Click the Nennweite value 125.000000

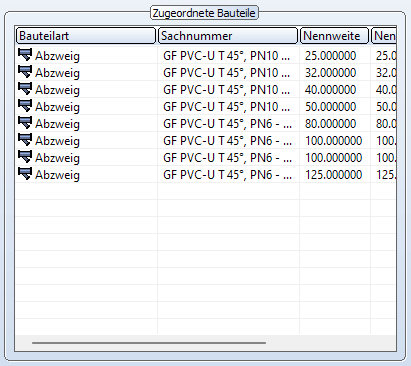tap(334, 175)
